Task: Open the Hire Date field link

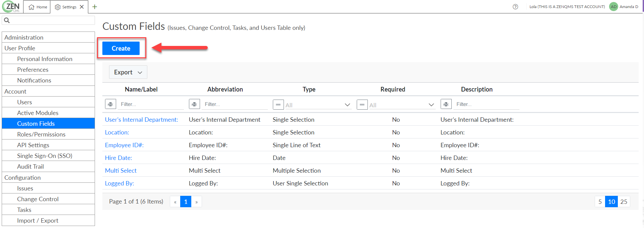Action: tap(118, 158)
